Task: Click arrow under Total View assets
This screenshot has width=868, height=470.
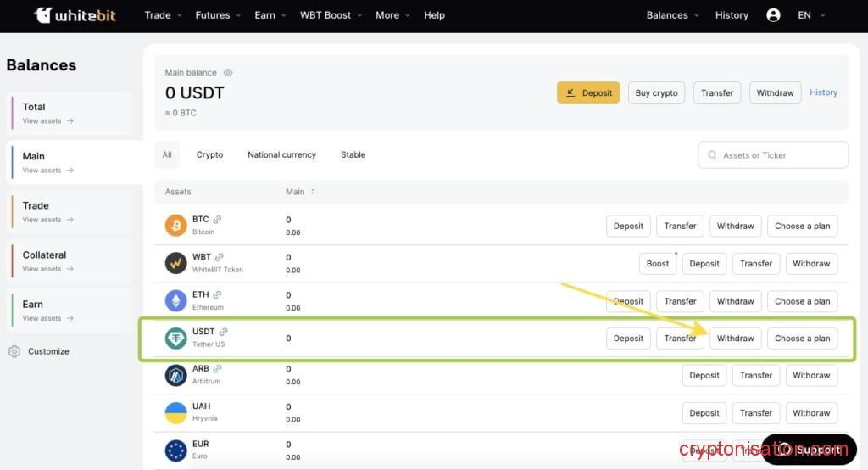Action: (x=70, y=120)
